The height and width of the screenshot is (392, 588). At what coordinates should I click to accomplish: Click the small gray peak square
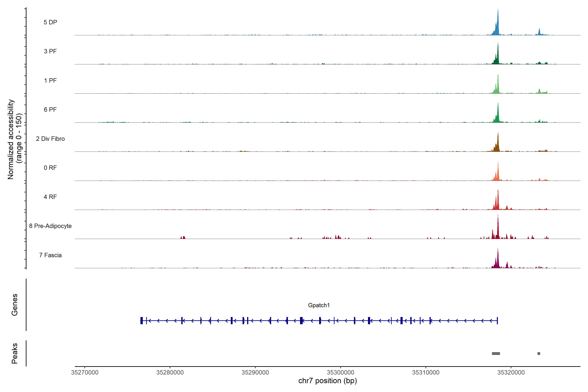[x=539, y=353]
